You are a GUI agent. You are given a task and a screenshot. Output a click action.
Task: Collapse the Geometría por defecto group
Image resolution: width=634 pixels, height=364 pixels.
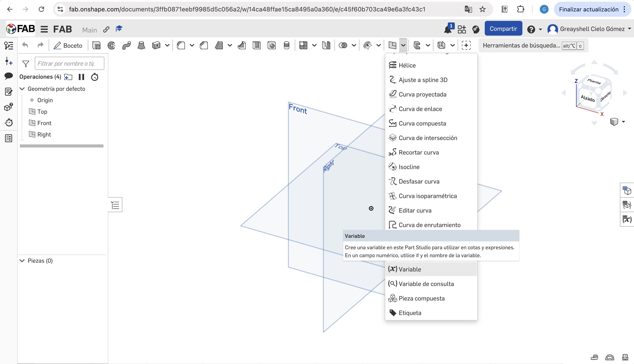[22, 89]
